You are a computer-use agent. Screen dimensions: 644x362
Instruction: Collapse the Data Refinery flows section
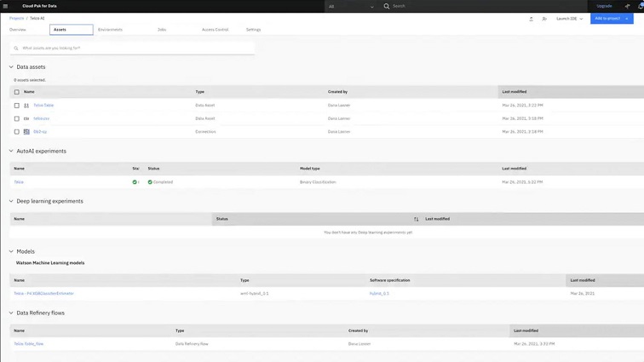pyautogui.click(x=11, y=313)
